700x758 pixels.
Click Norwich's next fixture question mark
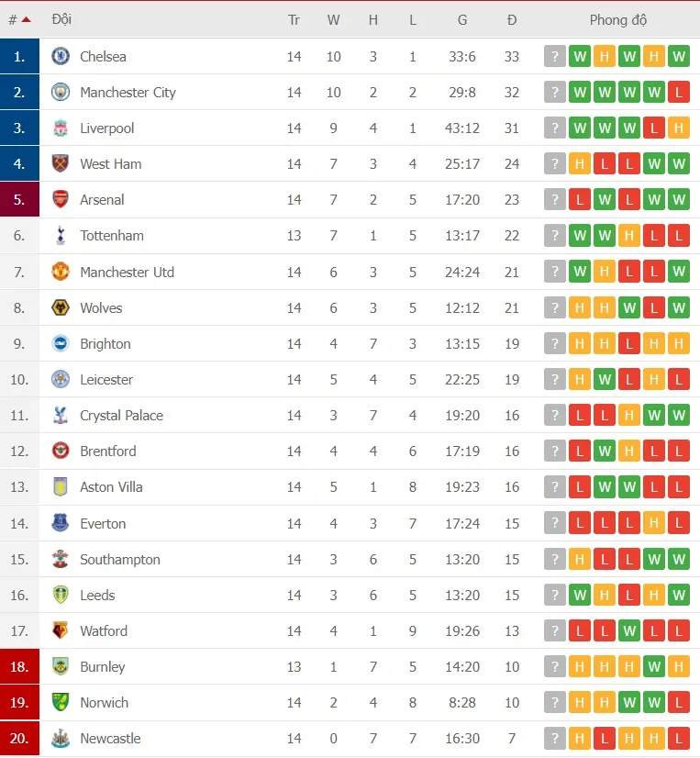click(555, 702)
